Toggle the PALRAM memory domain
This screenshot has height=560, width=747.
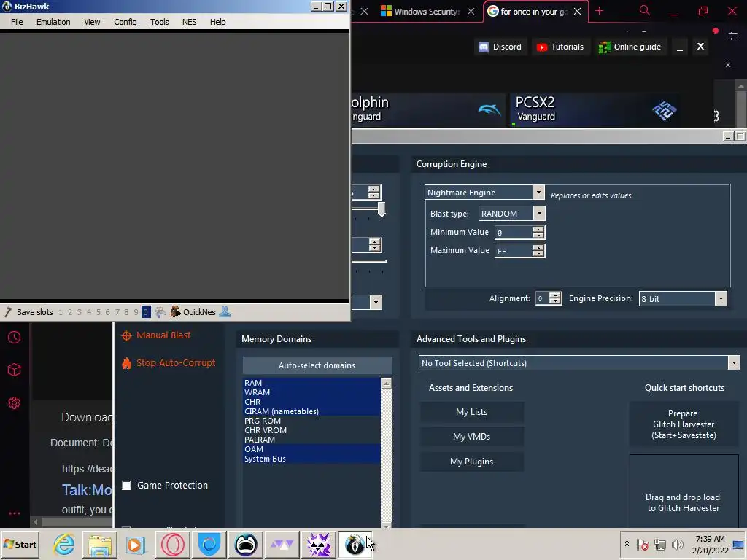[x=311, y=440]
